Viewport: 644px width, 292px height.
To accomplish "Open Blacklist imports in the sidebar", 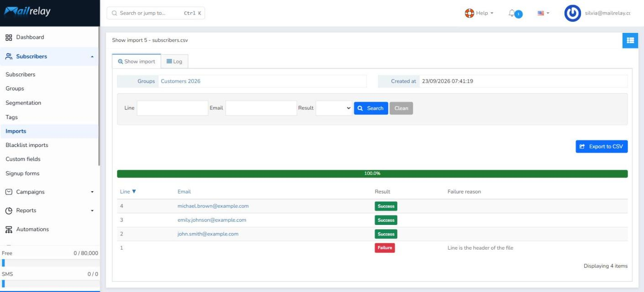I will [x=27, y=145].
